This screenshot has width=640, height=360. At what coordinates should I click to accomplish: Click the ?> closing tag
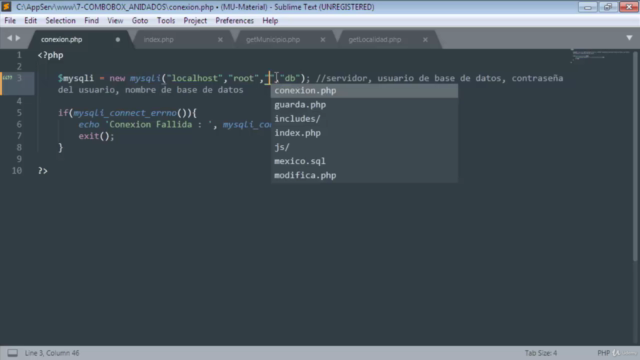click(43, 171)
